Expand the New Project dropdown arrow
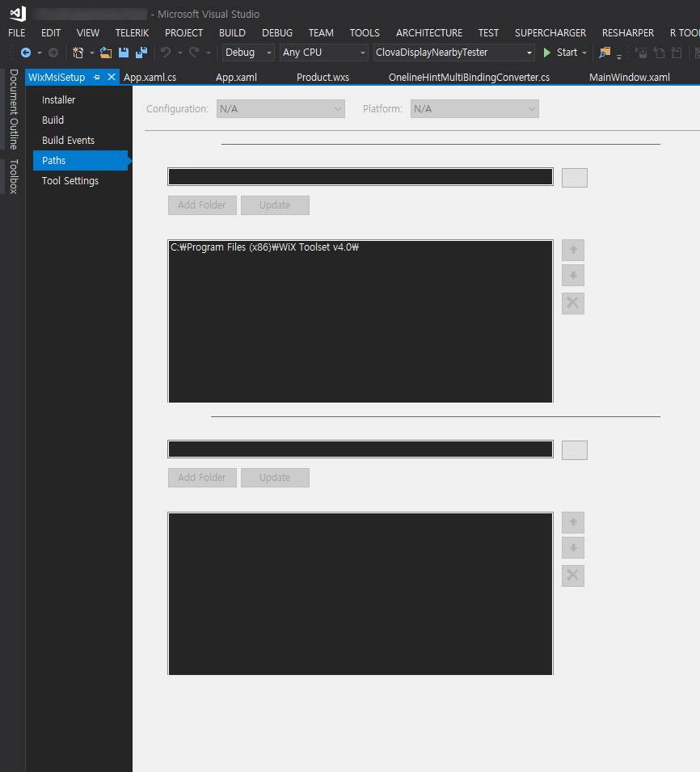The height and width of the screenshot is (772, 700). coord(91,53)
